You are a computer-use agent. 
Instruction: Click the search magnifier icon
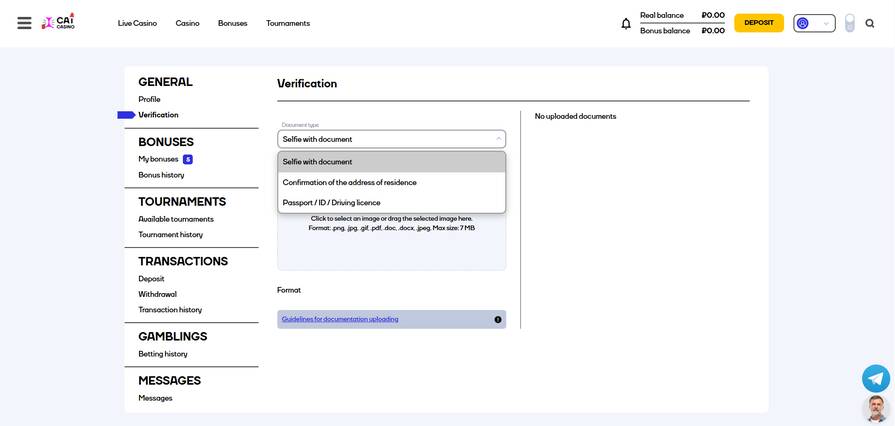870,23
